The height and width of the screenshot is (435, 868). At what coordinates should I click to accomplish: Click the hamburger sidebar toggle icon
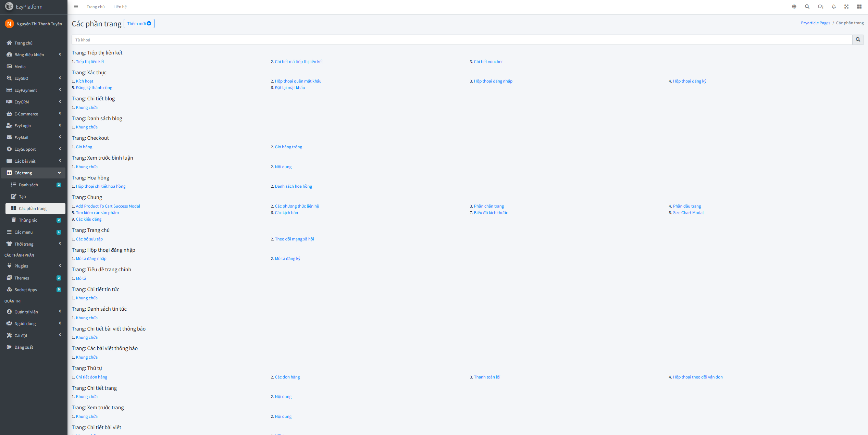click(x=76, y=7)
